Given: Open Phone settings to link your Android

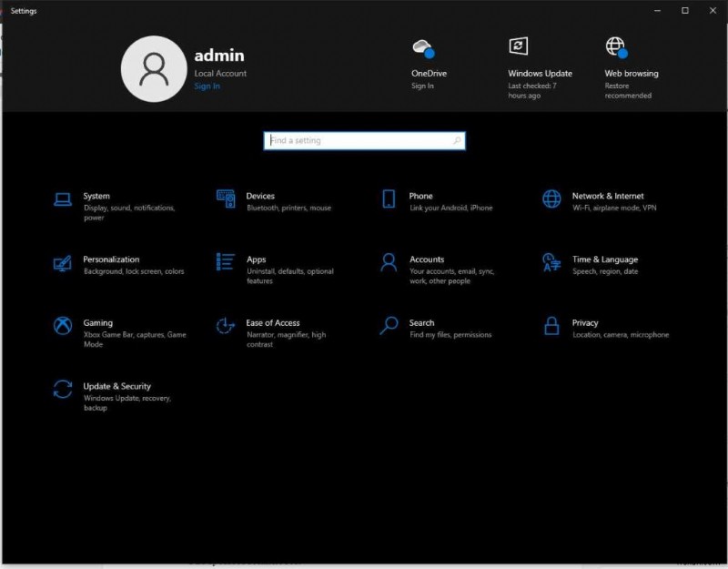Looking at the screenshot, I should 420,196.
